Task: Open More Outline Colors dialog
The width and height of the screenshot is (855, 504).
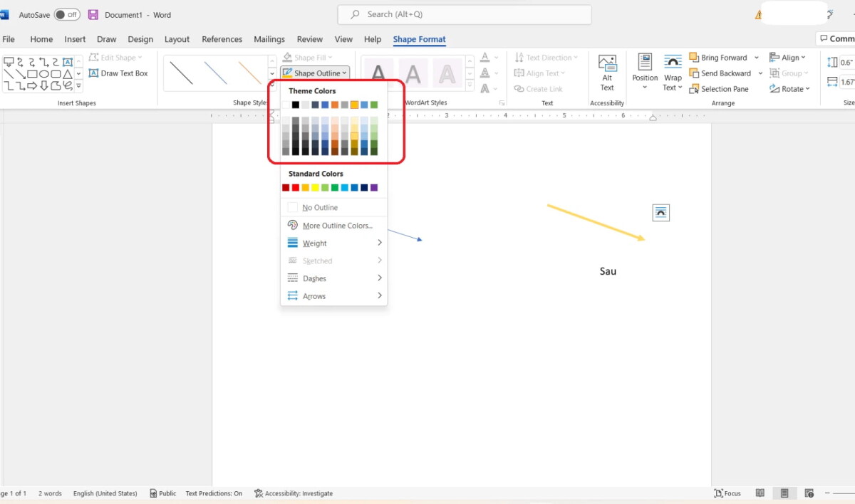Action: tap(337, 226)
